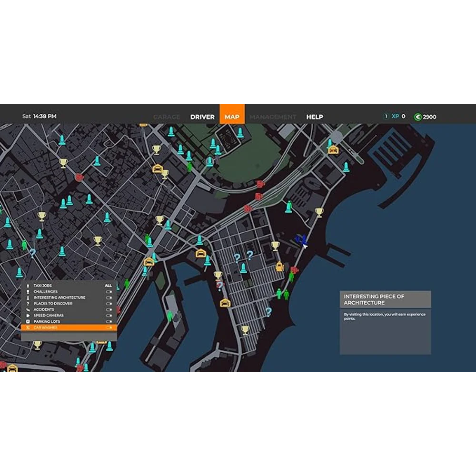Toggle the Speed Cameras filter switch
The image size is (476, 476).
pyautogui.click(x=109, y=316)
